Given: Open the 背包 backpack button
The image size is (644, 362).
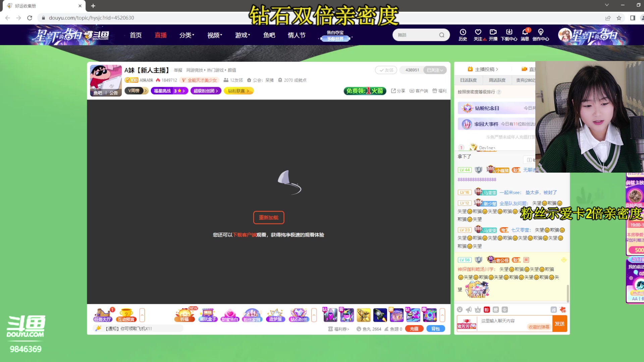Looking at the screenshot, I should pyautogui.click(x=435, y=329).
